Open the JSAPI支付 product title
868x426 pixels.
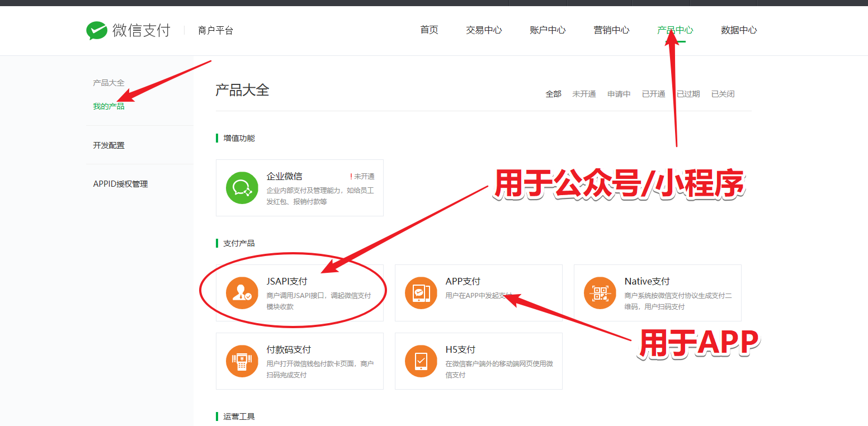click(x=286, y=281)
